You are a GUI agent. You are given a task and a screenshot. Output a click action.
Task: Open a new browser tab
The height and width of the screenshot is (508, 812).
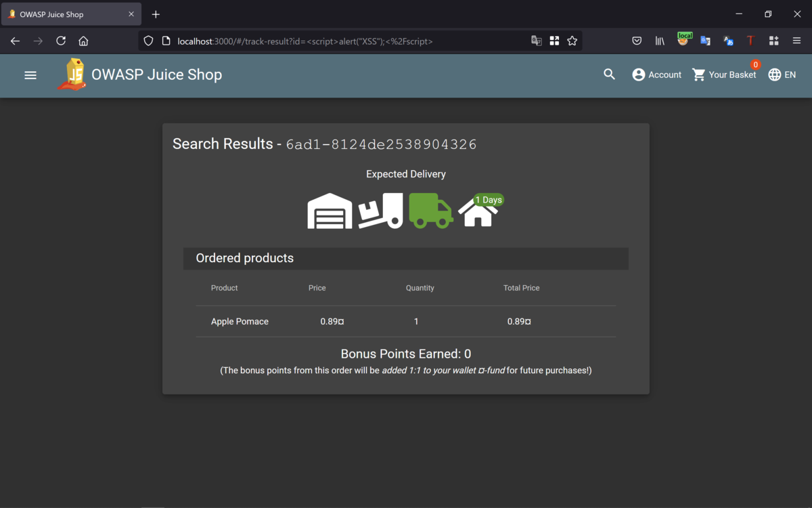156,14
